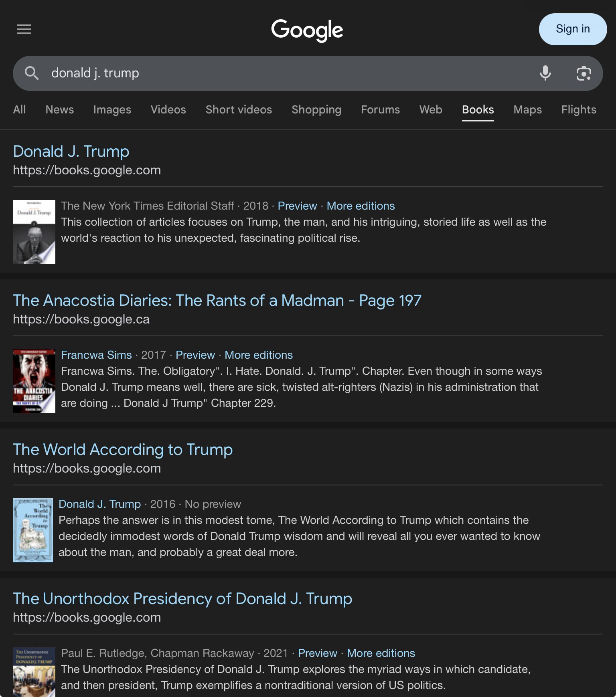Image resolution: width=616 pixels, height=697 pixels.
Task: Click the Donald J. Trump author link
Action: click(99, 504)
